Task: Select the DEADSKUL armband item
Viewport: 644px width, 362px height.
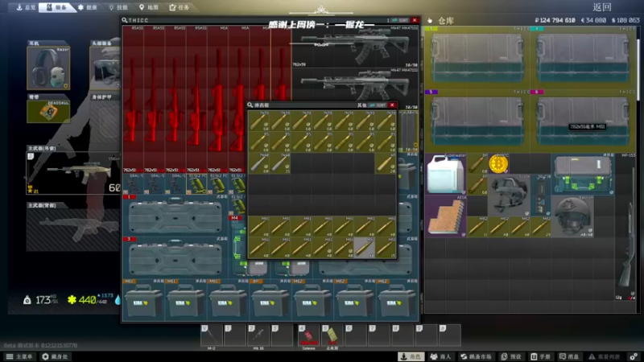Action: [x=48, y=111]
